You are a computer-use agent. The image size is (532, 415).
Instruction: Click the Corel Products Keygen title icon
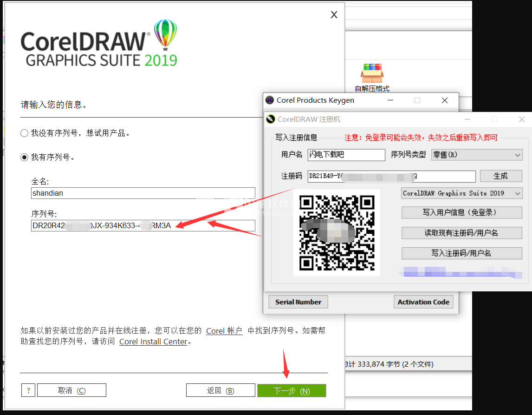click(x=269, y=100)
